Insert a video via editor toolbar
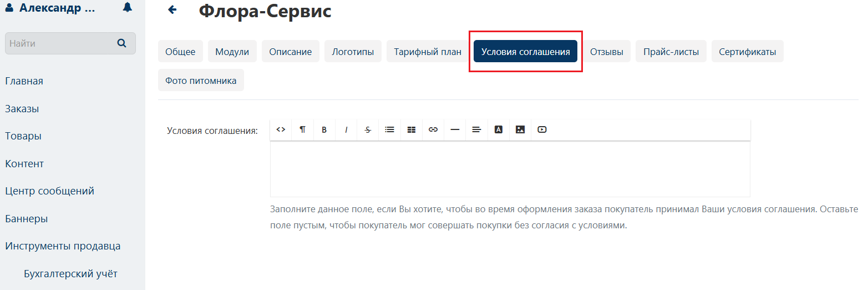 (x=542, y=129)
